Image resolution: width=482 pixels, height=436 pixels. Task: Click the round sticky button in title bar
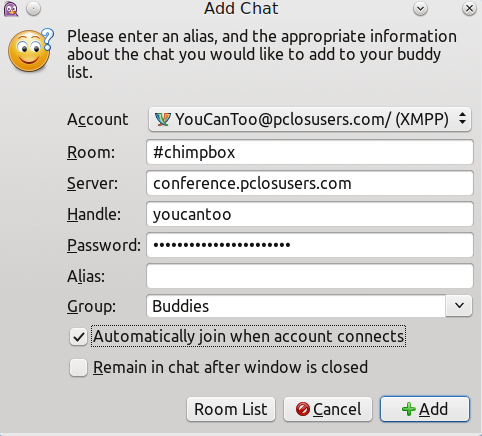pos(34,9)
